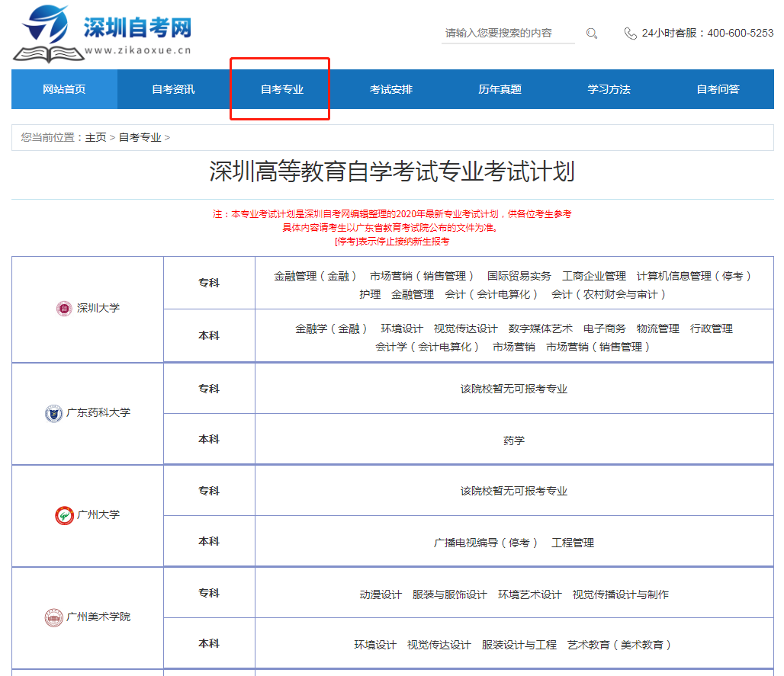Open 国际贸易实务 major link
Image resolution: width=784 pixels, height=676 pixels.
519,277
